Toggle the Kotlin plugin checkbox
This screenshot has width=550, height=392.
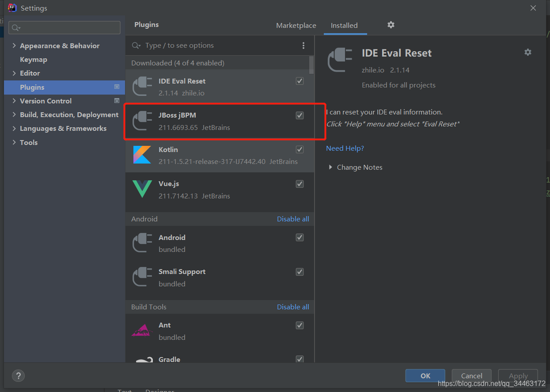click(300, 149)
